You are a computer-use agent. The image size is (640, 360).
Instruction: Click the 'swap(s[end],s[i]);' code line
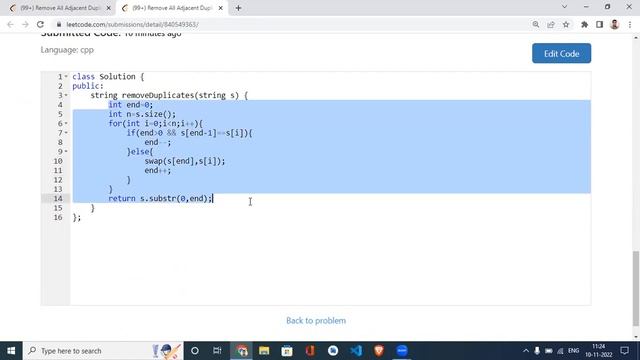click(184, 161)
